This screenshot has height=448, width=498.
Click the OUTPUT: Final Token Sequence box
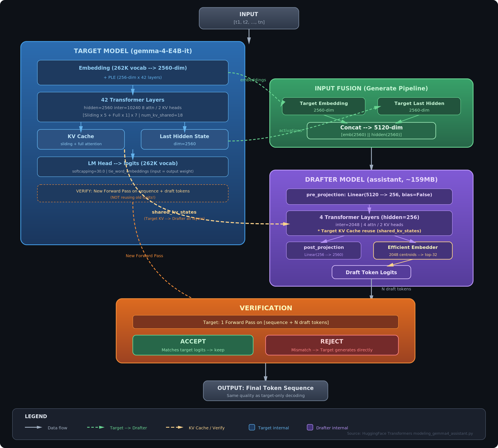pos(266,391)
